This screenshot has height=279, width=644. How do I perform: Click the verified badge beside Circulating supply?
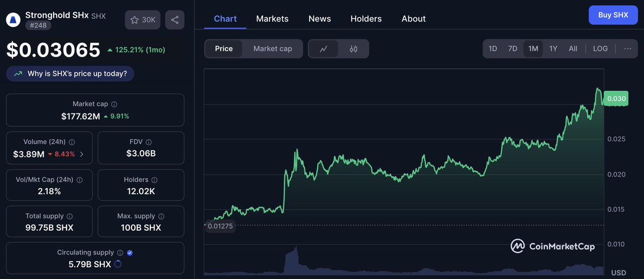130,253
